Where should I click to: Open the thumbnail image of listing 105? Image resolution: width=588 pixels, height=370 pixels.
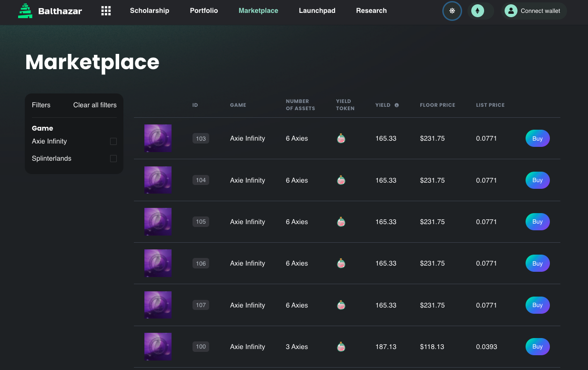pos(158,222)
